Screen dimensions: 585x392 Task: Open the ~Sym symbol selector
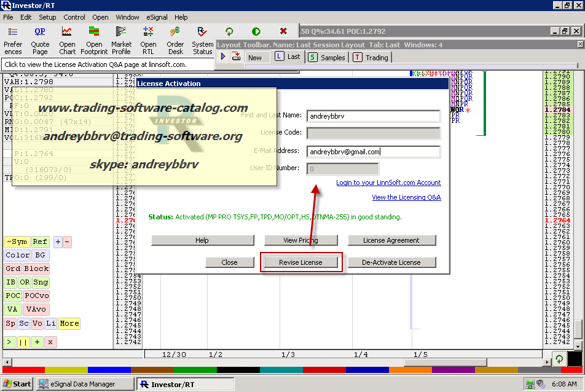coord(17,242)
